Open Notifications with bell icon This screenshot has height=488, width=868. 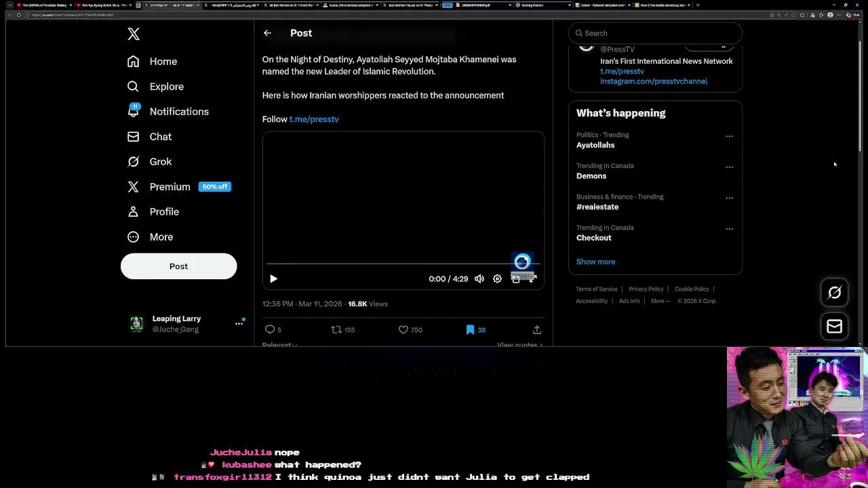click(x=167, y=112)
